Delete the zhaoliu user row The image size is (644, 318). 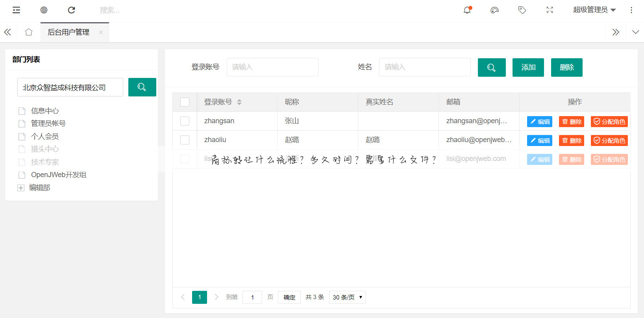(x=572, y=141)
